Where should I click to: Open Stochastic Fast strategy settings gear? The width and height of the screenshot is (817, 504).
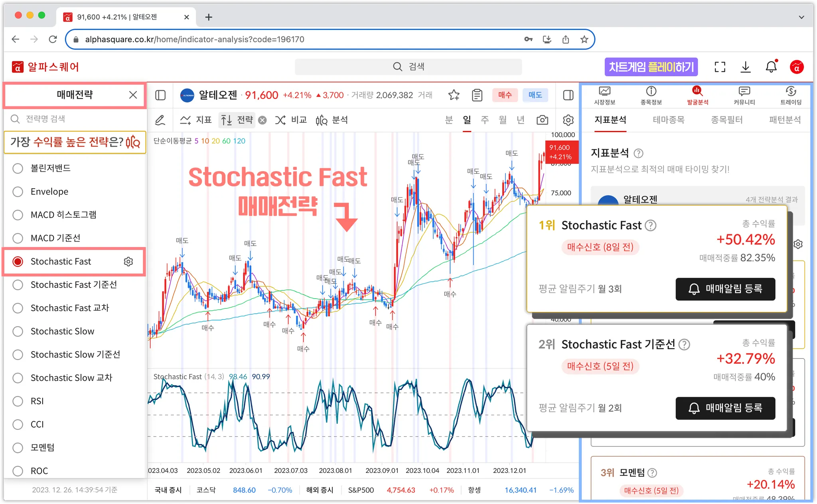point(128,262)
